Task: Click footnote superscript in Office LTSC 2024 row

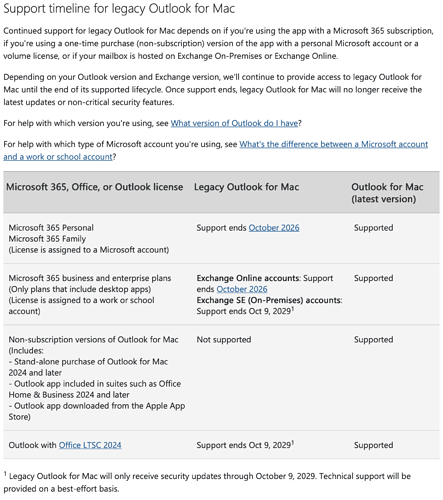Action: pos(293,442)
